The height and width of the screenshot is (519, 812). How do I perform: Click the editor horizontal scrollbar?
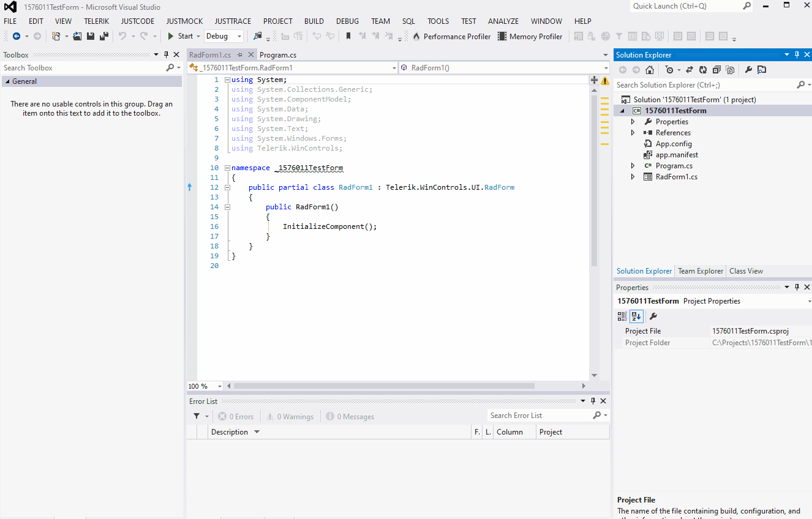tap(383, 386)
